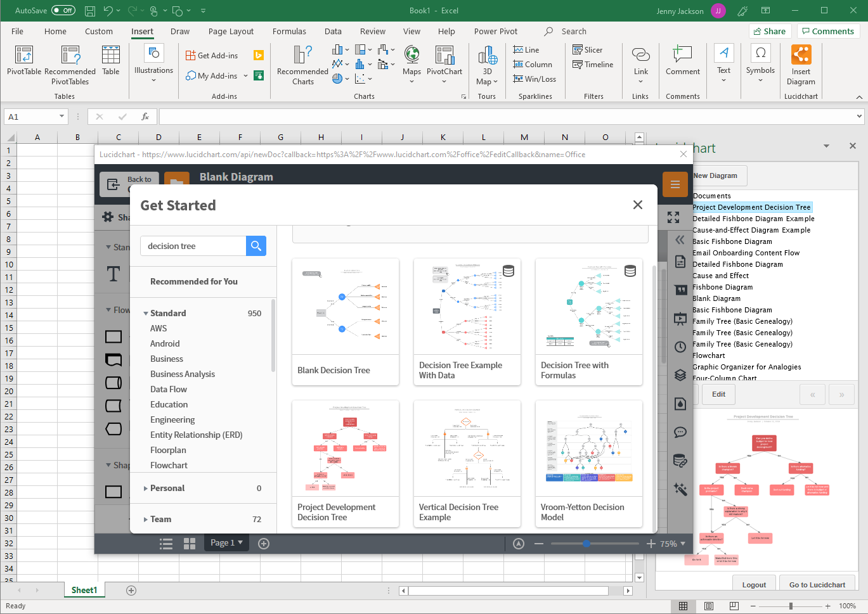Open the Data tab
This screenshot has height=614, width=868.
click(x=333, y=32)
